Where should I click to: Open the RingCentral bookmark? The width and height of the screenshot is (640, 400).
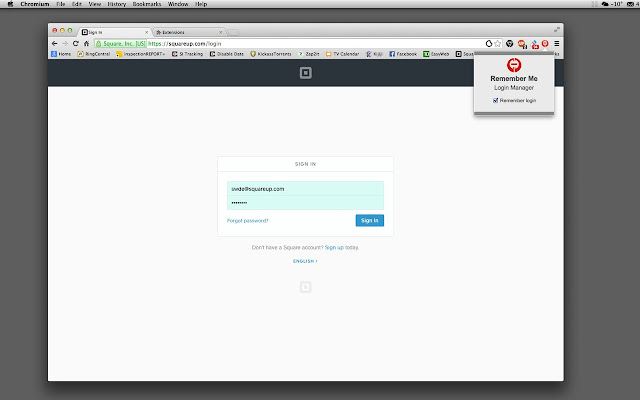coord(93,54)
